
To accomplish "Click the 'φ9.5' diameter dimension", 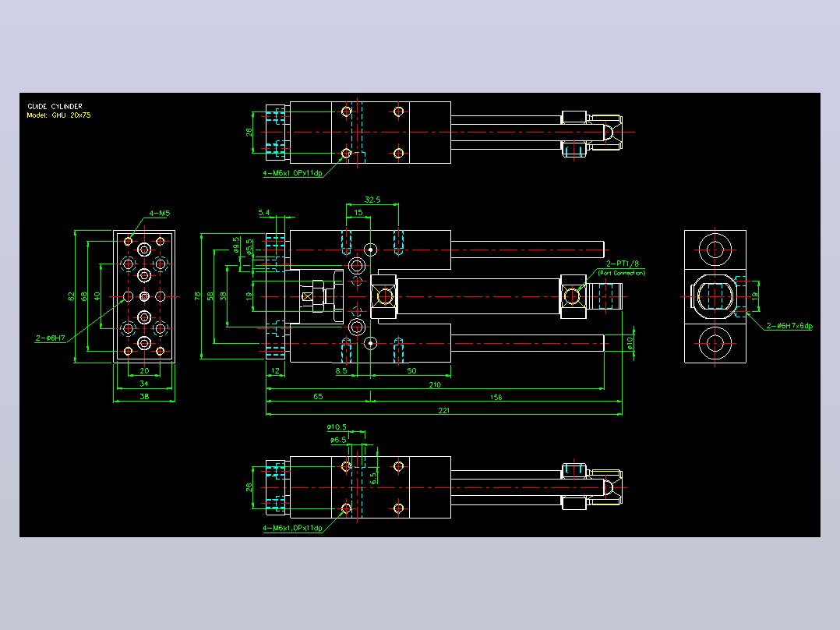I will [236, 245].
